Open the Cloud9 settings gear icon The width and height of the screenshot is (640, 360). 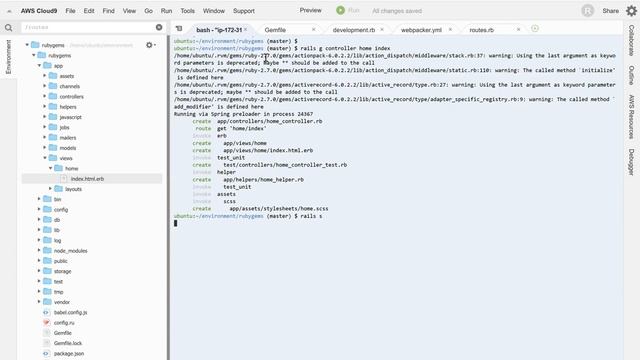631,11
